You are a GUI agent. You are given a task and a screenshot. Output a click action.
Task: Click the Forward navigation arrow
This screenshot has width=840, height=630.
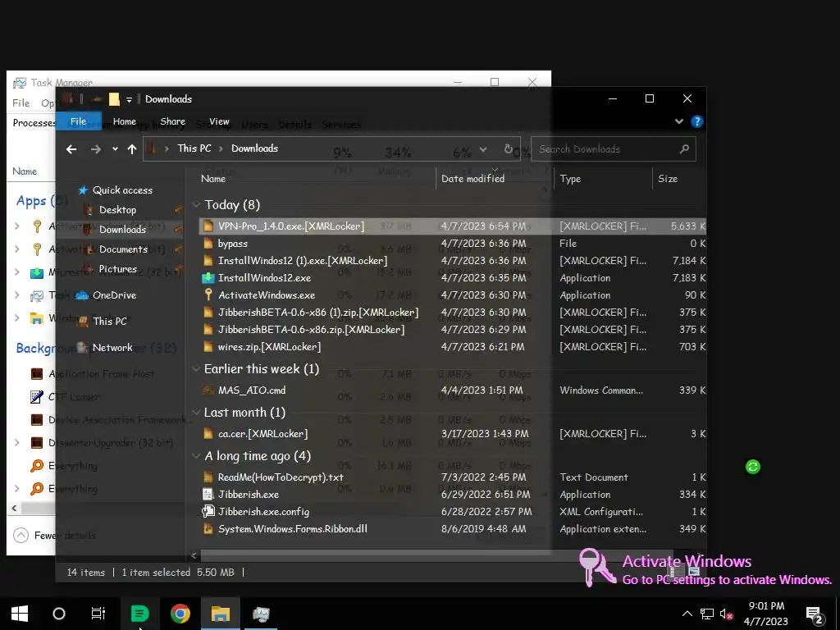coord(96,149)
